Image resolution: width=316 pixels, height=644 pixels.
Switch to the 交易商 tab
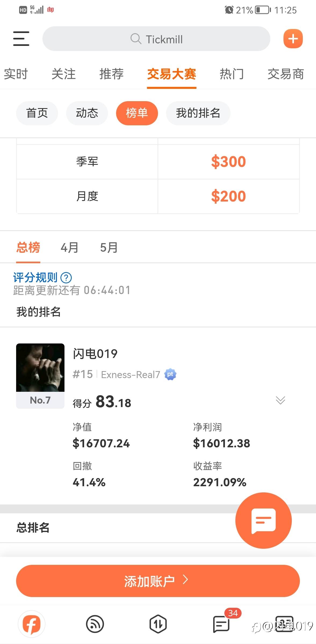pyautogui.click(x=286, y=74)
